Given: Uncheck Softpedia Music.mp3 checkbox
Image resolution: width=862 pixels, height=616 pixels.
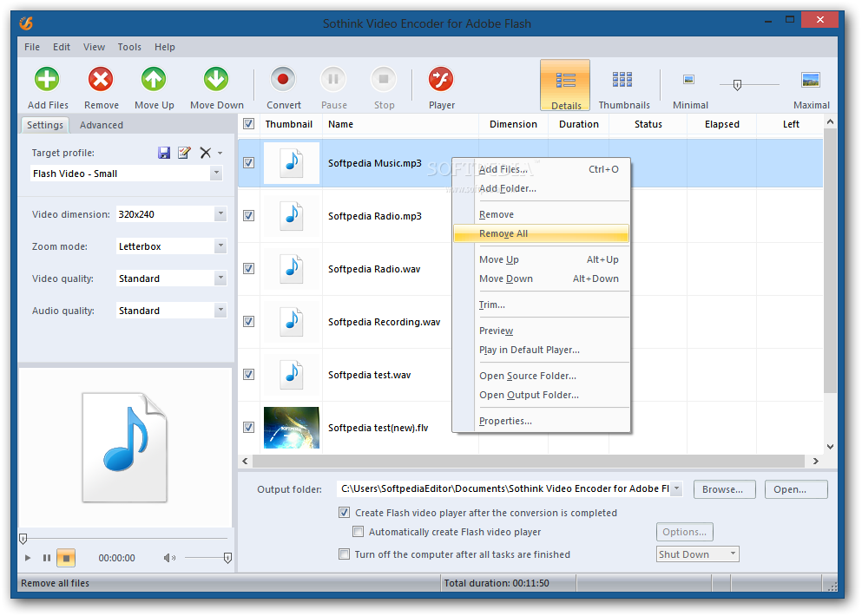Looking at the screenshot, I should [x=249, y=162].
